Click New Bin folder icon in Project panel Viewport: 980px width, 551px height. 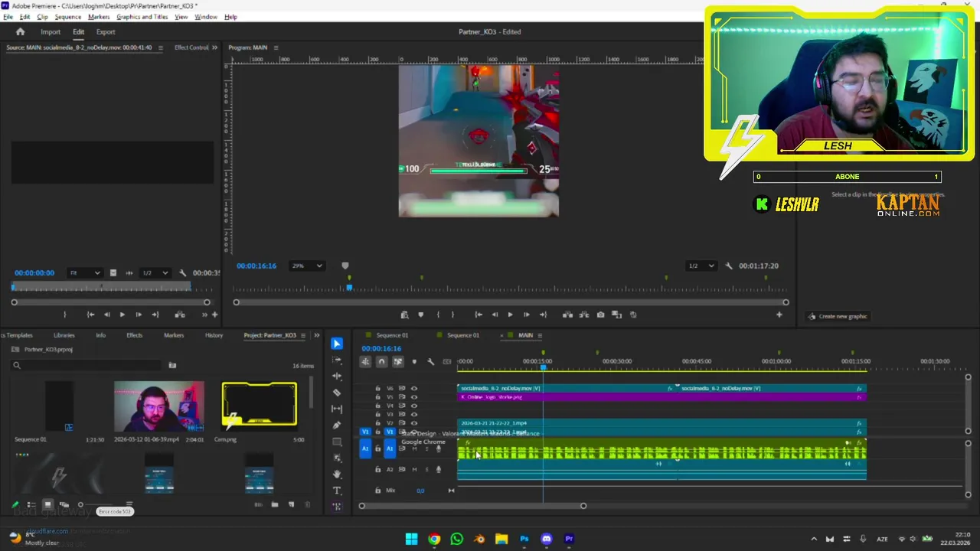click(x=275, y=504)
